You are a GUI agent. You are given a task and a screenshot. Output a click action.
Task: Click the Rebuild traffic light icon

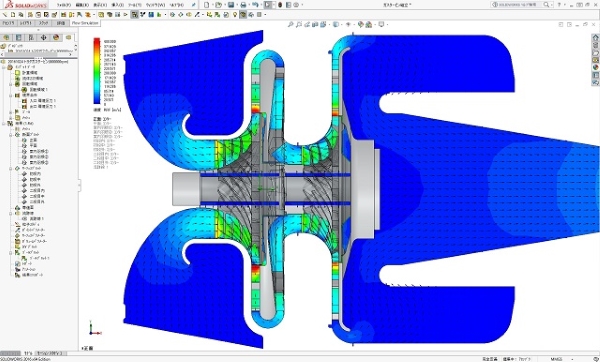(x=280, y=5)
